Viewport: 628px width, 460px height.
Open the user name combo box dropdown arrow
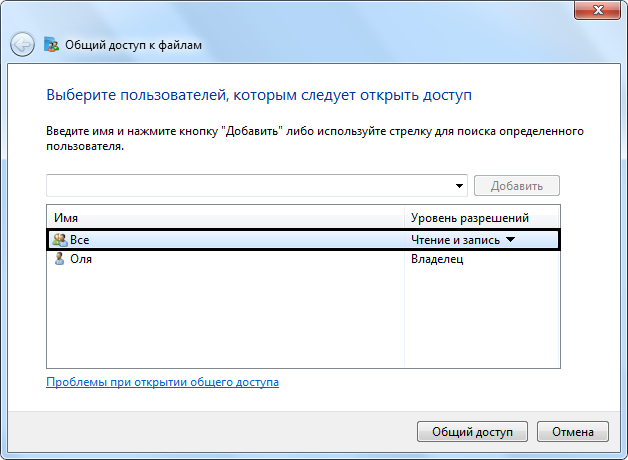(460, 186)
